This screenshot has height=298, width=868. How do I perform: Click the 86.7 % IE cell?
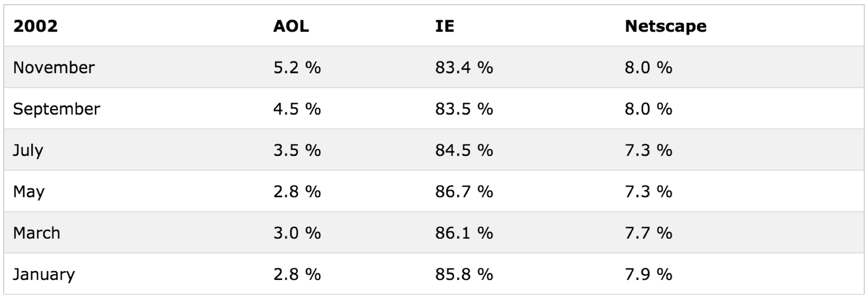point(464,191)
